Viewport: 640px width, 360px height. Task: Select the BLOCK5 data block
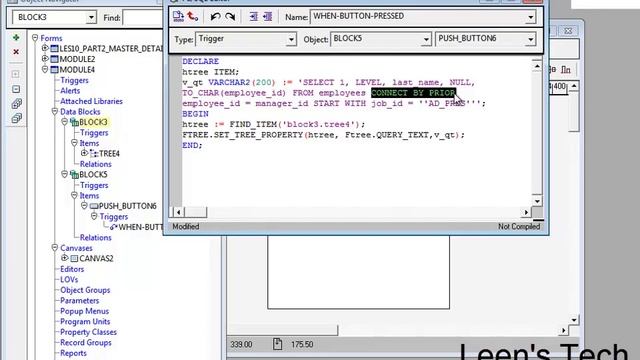pyautogui.click(x=93, y=175)
